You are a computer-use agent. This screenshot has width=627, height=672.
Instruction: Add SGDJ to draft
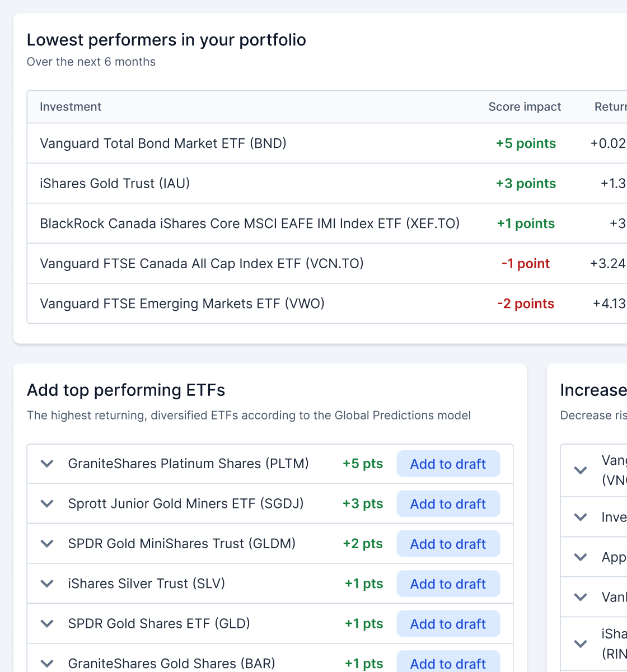pos(448,503)
